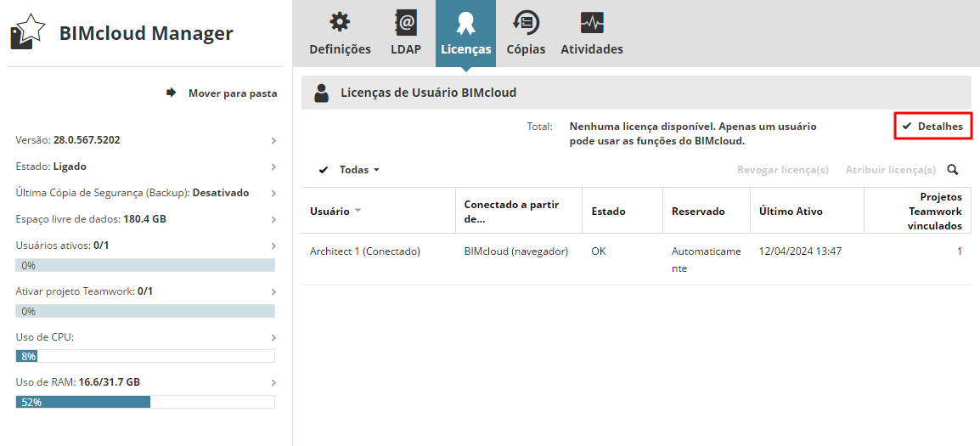Click the BIMcloud Manager title
980x446 pixels.
(x=145, y=33)
